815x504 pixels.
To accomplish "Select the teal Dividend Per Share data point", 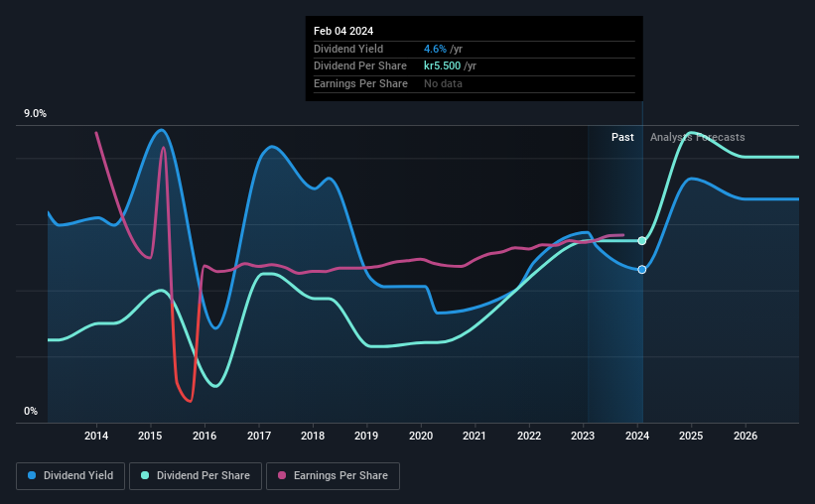I will pyautogui.click(x=642, y=240).
